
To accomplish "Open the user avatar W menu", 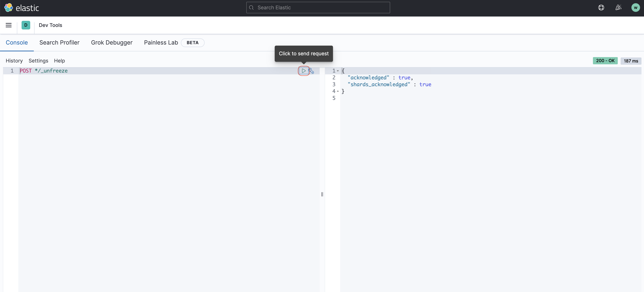I will [x=635, y=8].
